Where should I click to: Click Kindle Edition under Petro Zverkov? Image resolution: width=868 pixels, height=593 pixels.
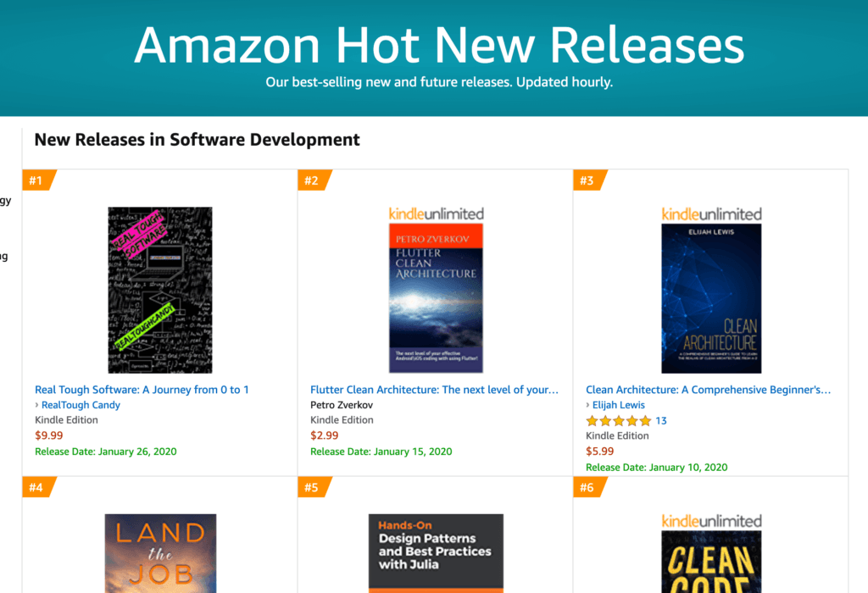pyautogui.click(x=342, y=420)
